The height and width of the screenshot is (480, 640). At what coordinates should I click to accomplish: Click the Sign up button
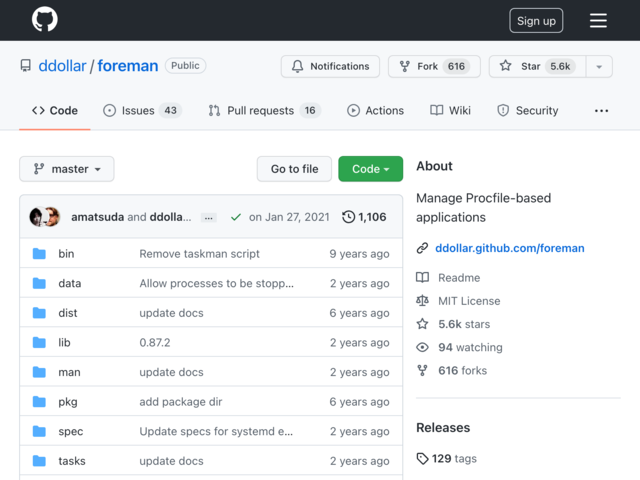click(x=536, y=20)
